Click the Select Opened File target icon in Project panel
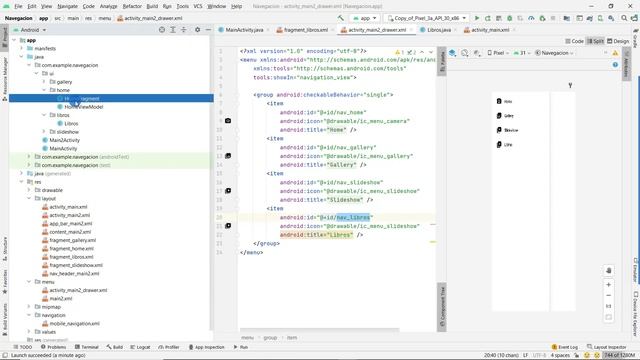640x360 pixels. tap(162, 30)
